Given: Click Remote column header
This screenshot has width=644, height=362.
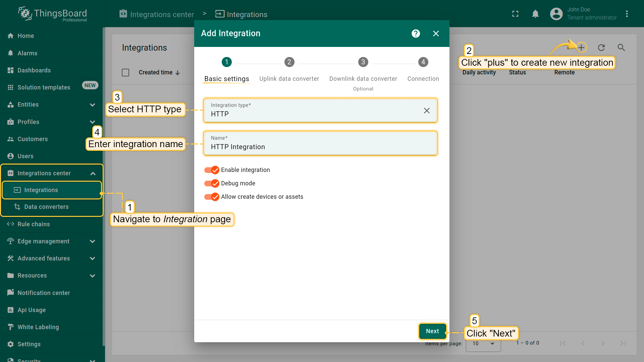Looking at the screenshot, I should click(x=564, y=72).
